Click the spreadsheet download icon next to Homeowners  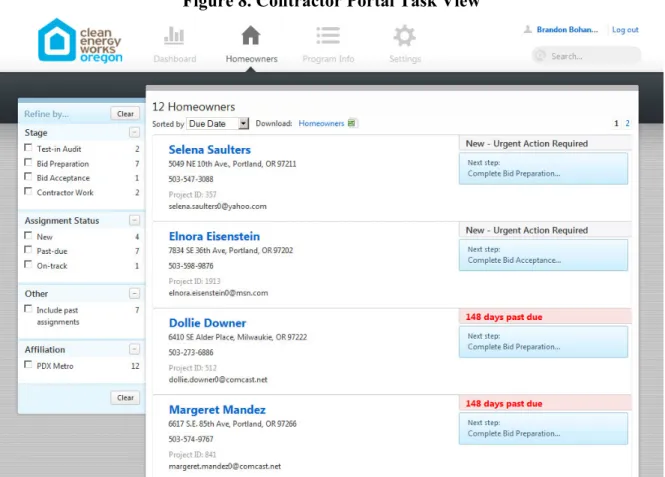(352, 123)
